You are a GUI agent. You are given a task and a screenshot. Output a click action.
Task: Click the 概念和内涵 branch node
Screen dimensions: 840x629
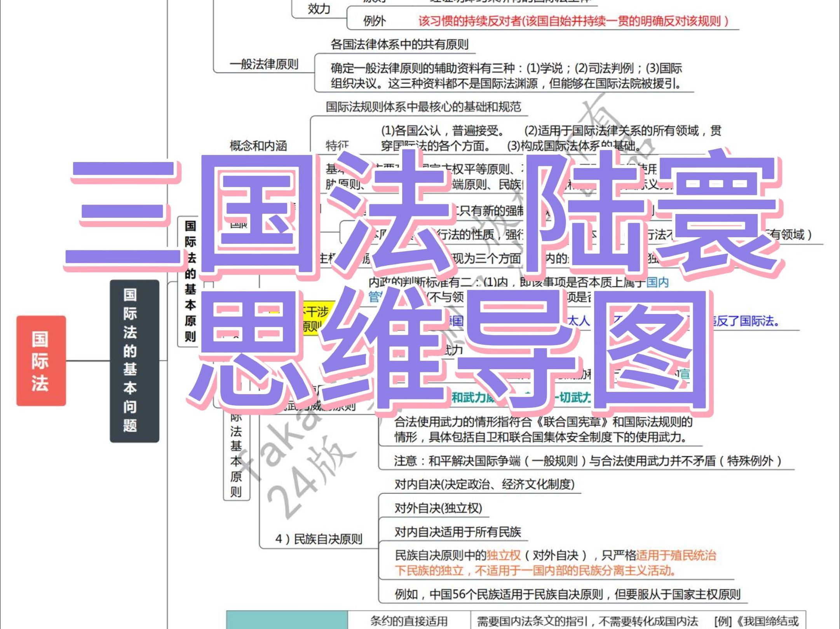pos(258,146)
